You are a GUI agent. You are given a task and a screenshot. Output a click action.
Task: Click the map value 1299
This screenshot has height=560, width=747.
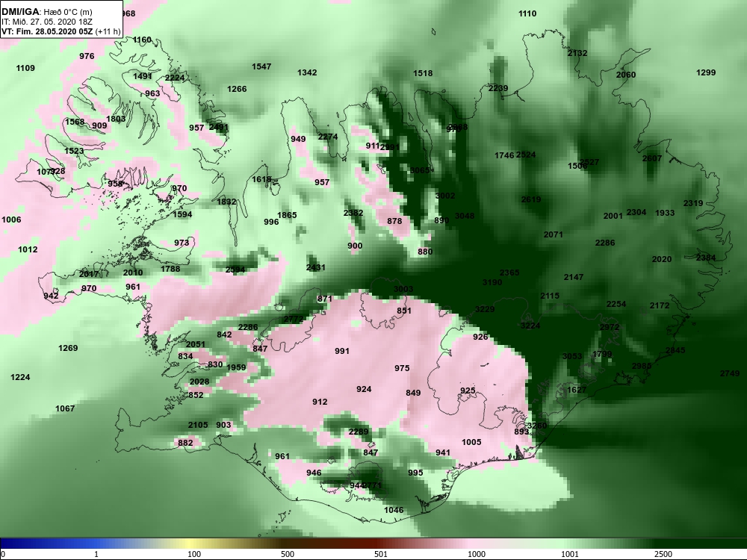pos(706,73)
